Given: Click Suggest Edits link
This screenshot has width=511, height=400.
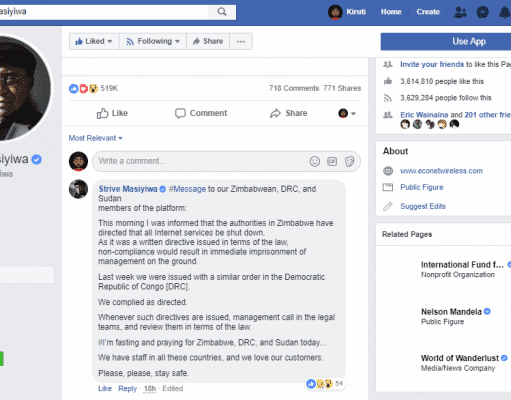Looking at the screenshot, I should pyautogui.click(x=423, y=206).
